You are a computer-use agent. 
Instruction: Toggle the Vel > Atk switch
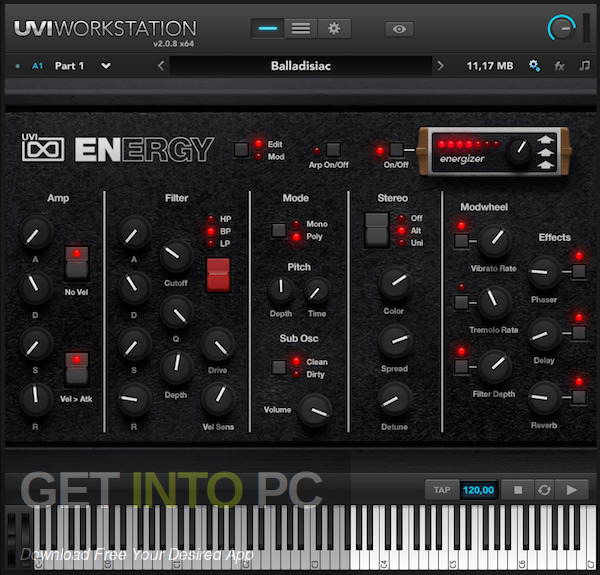pos(77,369)
